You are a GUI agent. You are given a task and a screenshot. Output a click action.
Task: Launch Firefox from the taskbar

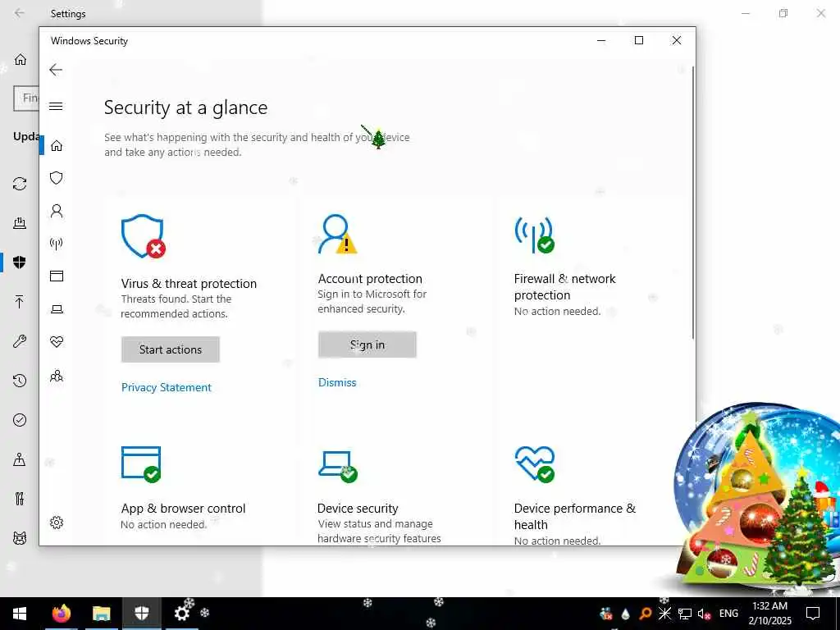point(61,614)
